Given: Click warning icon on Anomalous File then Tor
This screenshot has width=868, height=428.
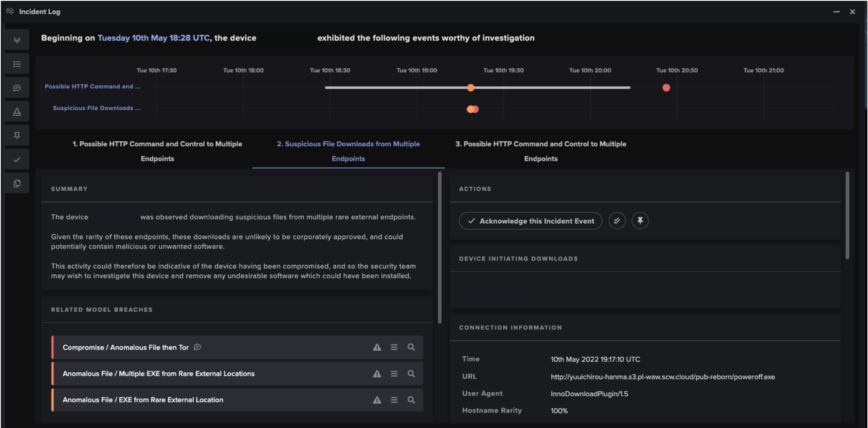Looking at the screenshot, I should [377, 347].
